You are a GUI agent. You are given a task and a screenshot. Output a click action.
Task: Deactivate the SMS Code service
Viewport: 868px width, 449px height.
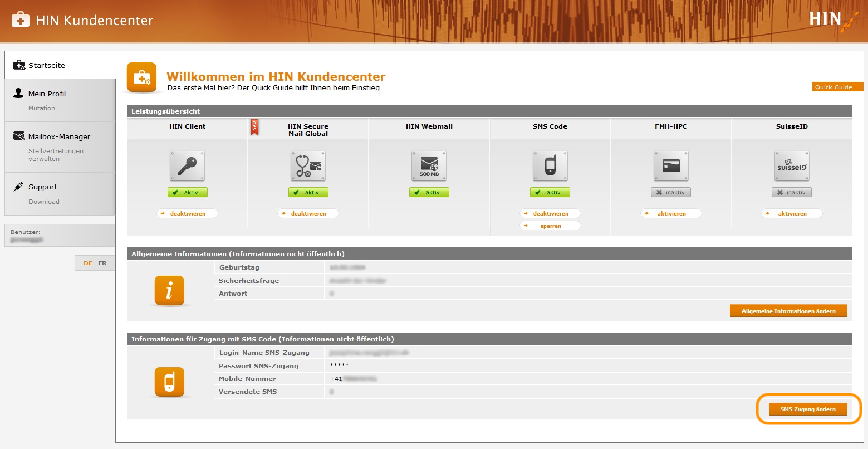click(550, 213)
